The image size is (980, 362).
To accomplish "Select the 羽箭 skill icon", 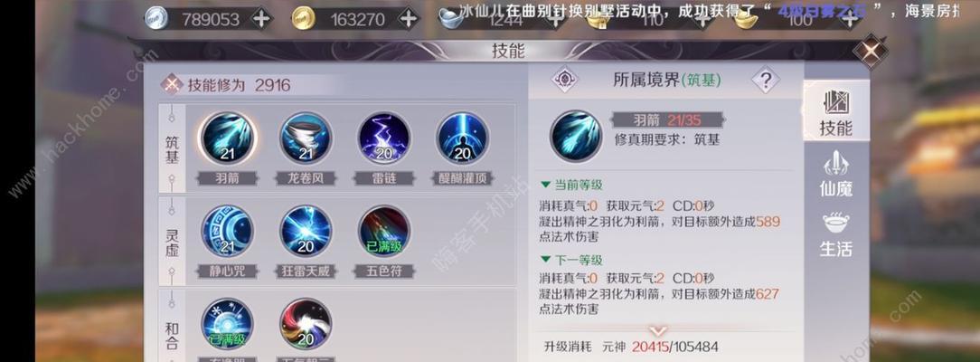I will pyautogui.click(x=228, y=138).
